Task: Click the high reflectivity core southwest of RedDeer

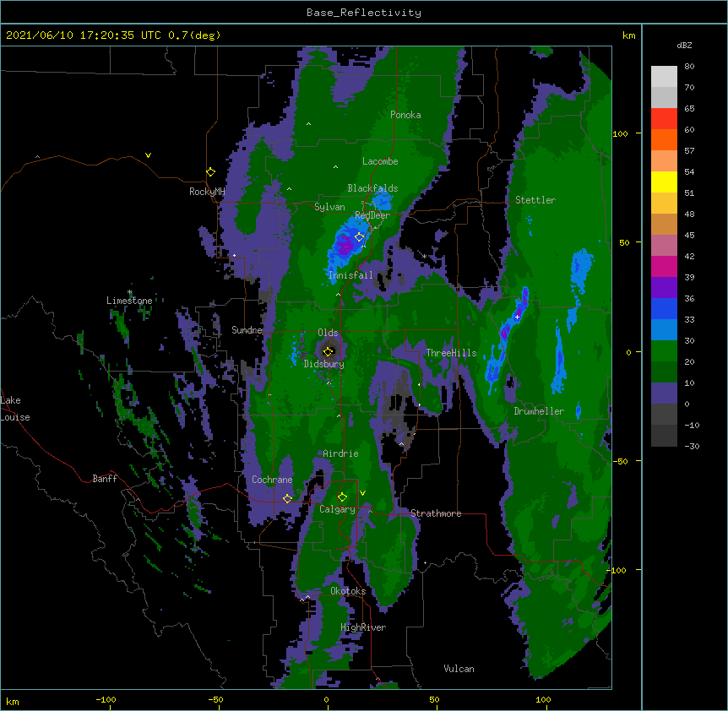Action: click(345, 245)
